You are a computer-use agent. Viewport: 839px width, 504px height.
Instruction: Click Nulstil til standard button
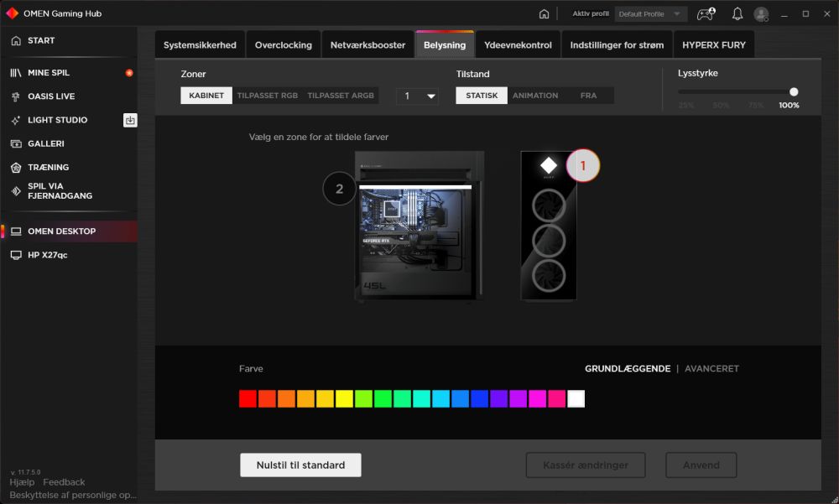(x=300, y=465)
